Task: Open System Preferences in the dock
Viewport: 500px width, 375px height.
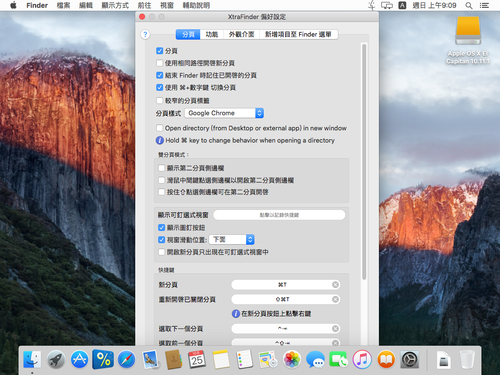Action: point(409,360)
